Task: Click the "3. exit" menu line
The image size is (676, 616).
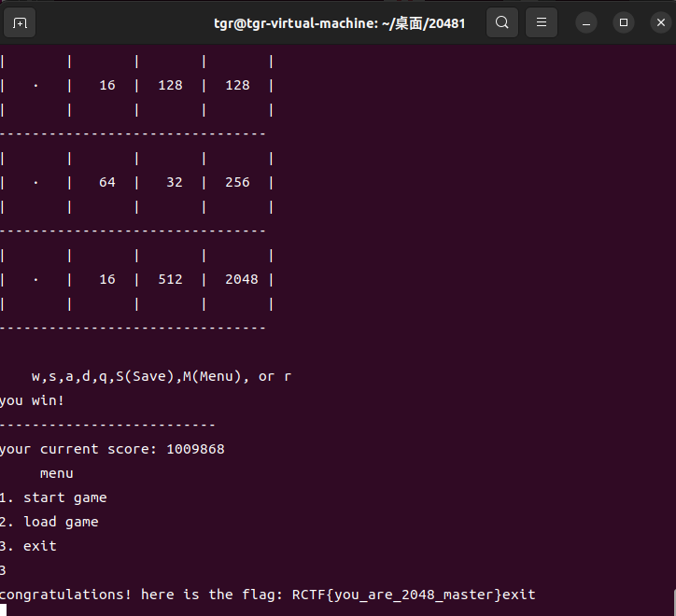Action: [28, 546]
